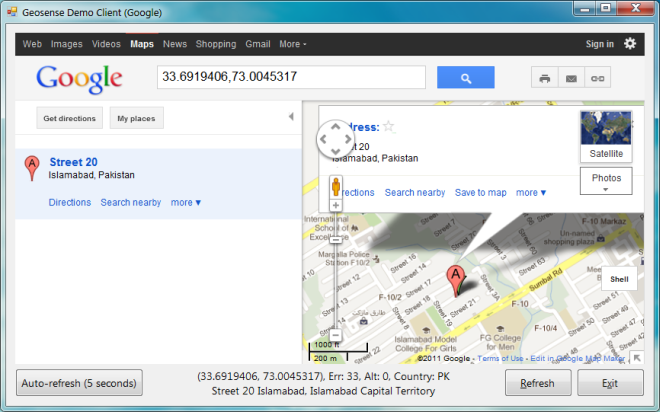Click the Refresh button
The width and height of the screenshot is (660, 412).
tap(538, 383)
